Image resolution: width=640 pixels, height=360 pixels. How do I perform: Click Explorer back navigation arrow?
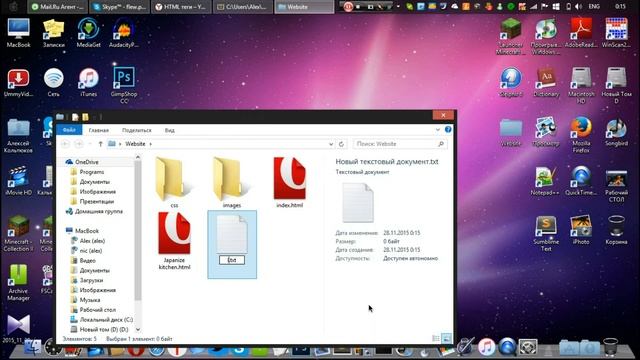[65, 144]
